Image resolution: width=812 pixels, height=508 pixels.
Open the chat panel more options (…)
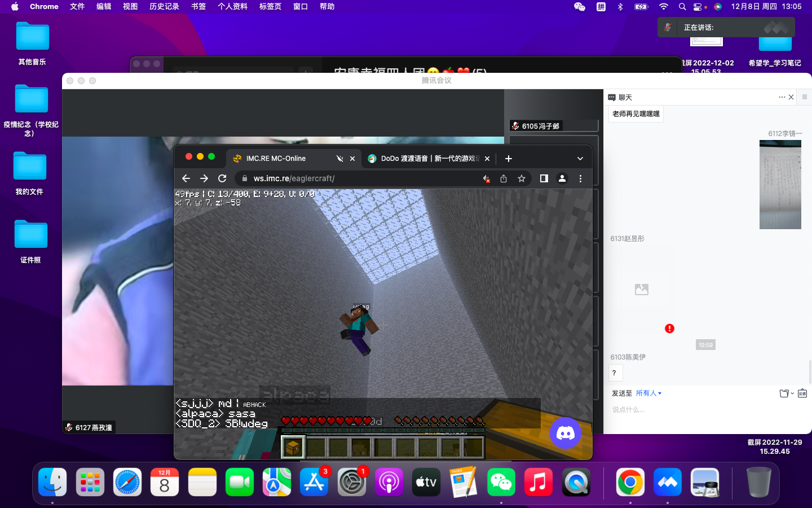click(x=782, y=97)
